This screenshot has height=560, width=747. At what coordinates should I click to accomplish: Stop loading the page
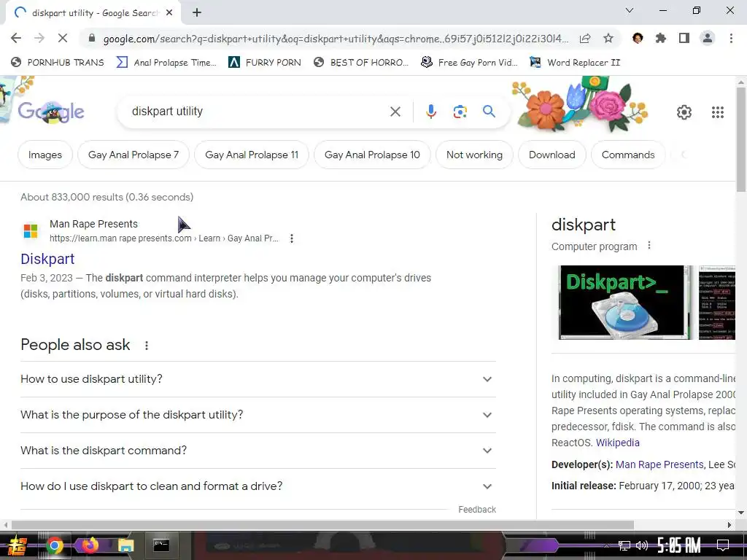(63, 38)
